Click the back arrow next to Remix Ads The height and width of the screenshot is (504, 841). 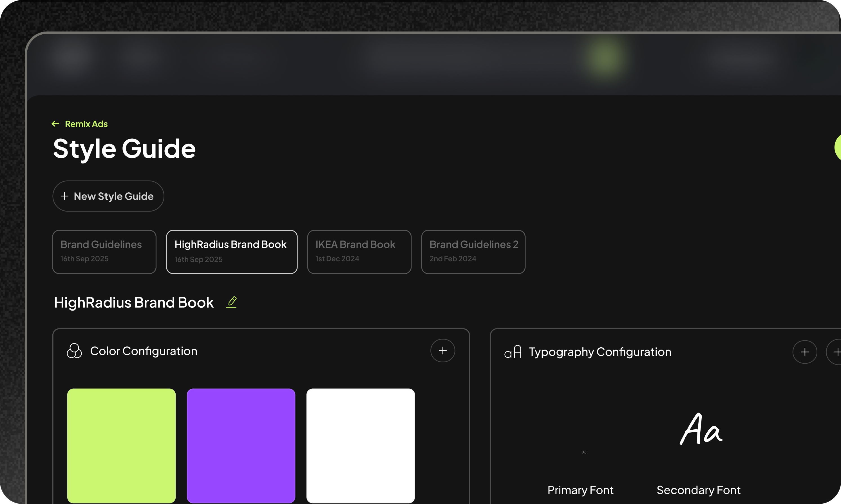coord(56,124)
